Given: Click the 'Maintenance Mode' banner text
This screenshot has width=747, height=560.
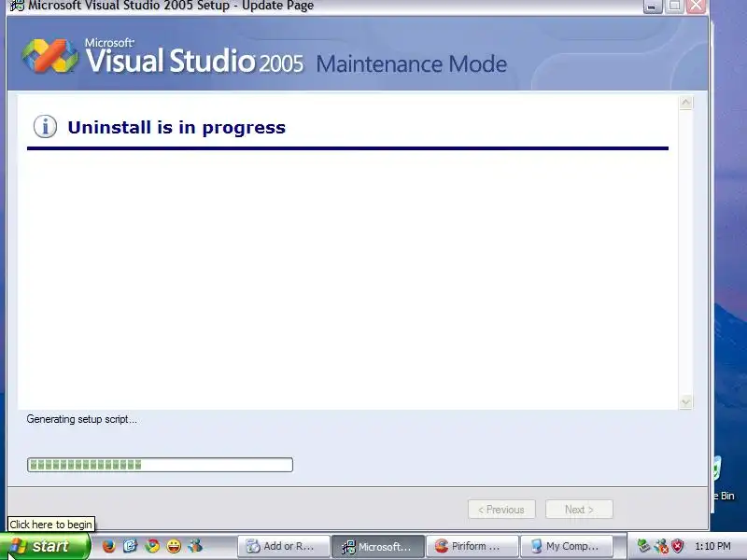Looking at the screenshot, I should (x=412, y=63).
